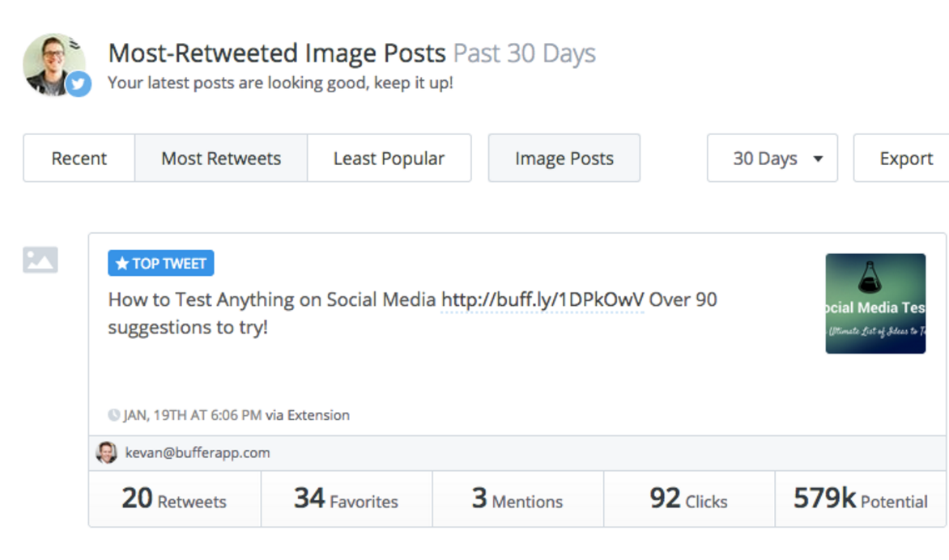Toggle the Image Posts filter
The image size is (949, 560).
[x=564, y=158]
